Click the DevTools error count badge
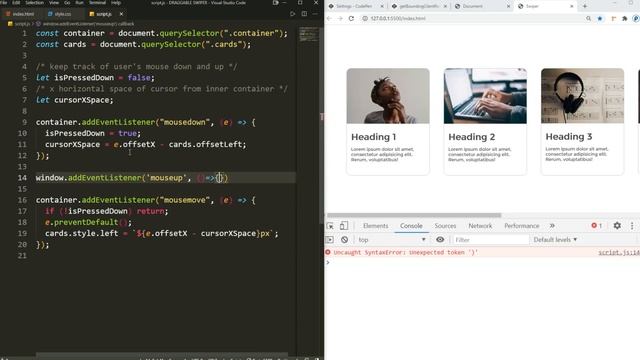Viewport: 640px width, 360px height. tap(596, 226)
